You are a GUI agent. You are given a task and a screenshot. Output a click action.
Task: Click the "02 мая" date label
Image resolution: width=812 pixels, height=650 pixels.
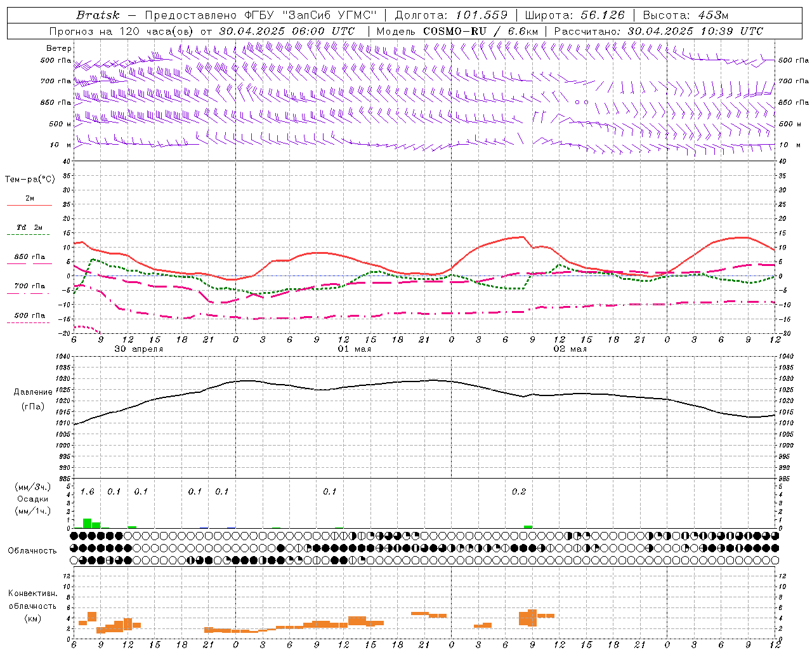(570, 349)
